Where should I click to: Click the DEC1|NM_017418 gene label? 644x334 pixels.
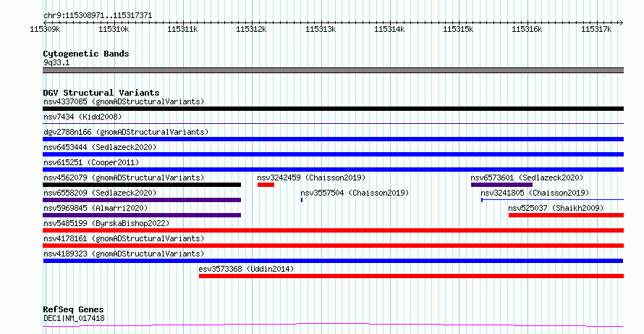pyautogui.click(x=74, y=318)
